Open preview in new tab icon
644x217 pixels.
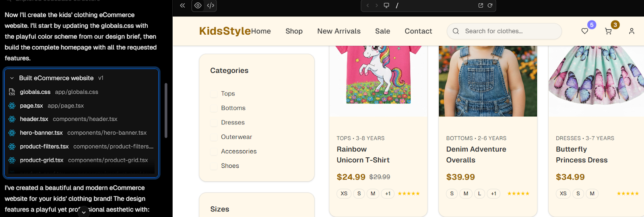[x=480, y=6]
